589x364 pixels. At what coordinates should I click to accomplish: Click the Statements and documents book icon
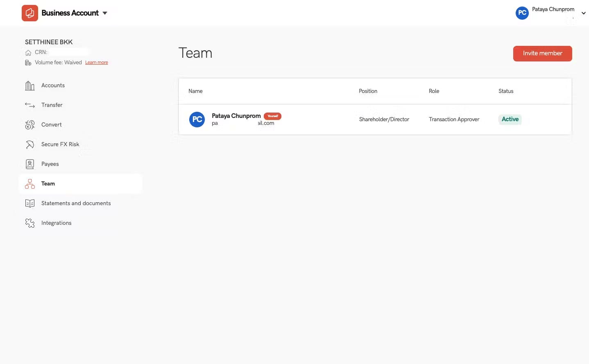[x=30, y=203]
